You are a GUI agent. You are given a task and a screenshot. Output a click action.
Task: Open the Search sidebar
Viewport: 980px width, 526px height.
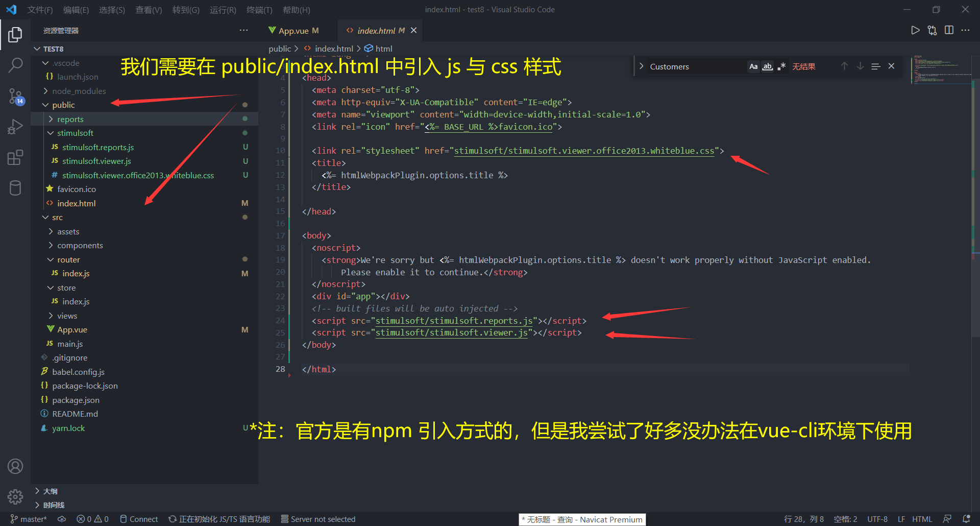pos(16,65)
